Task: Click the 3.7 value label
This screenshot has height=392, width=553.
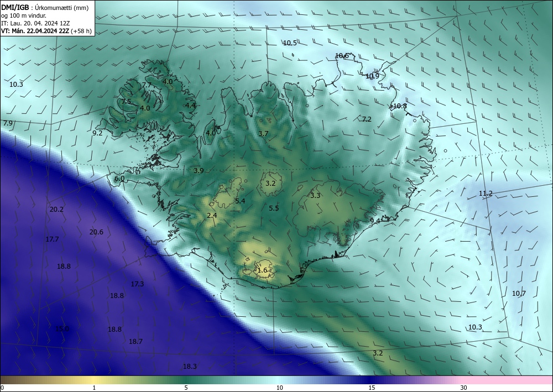Action: pyautogui.click(x=263, y=134)
